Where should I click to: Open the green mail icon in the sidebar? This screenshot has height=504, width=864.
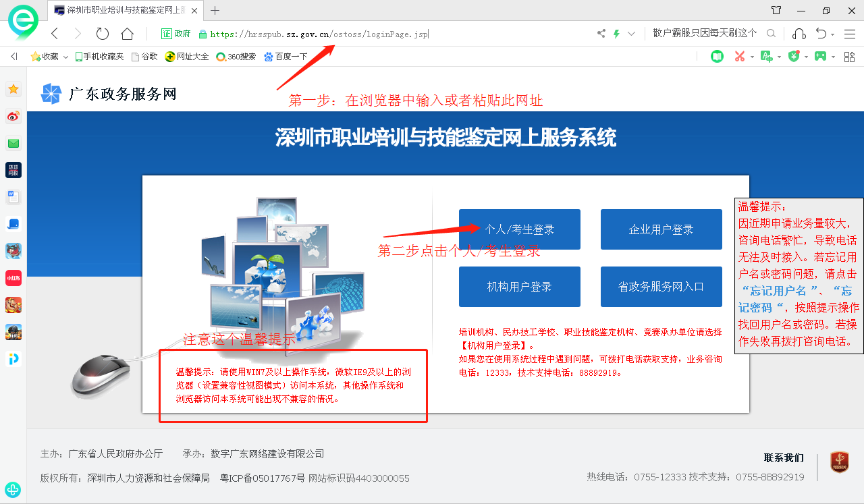click(13, 143)
